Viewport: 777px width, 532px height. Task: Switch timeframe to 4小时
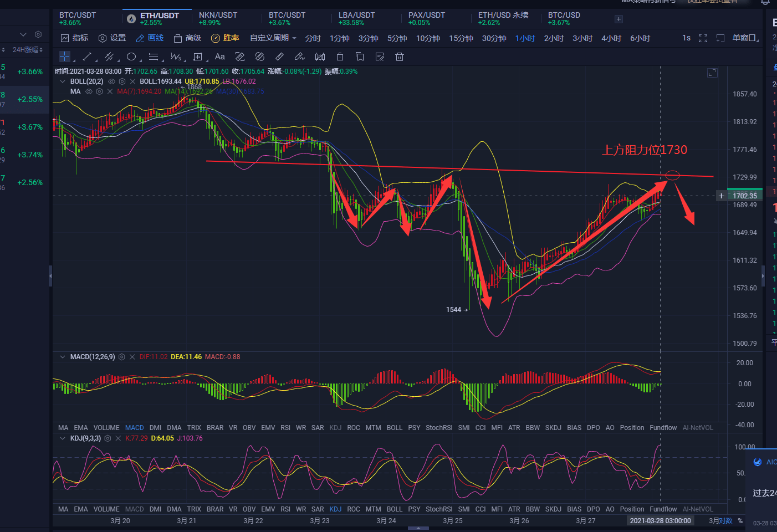(x=611, y=38)
